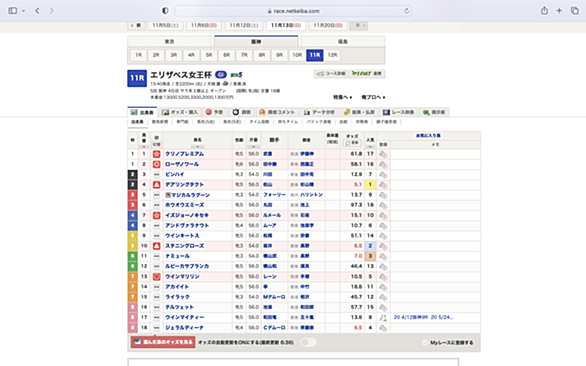Image resolution: width=586 pixels, height=366 pixels.
Task: Follow the 俺プロへ link
Action: click(373, 97)
